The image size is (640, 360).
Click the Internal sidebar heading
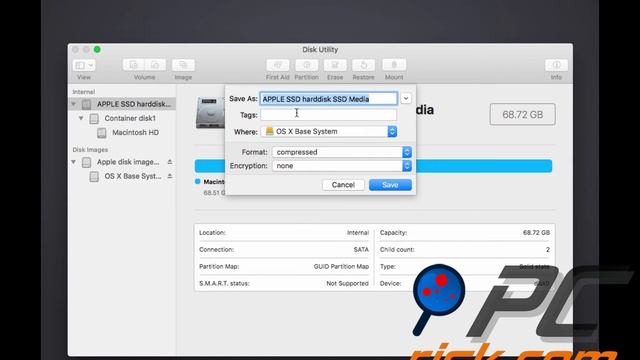(x=84, y=92)
